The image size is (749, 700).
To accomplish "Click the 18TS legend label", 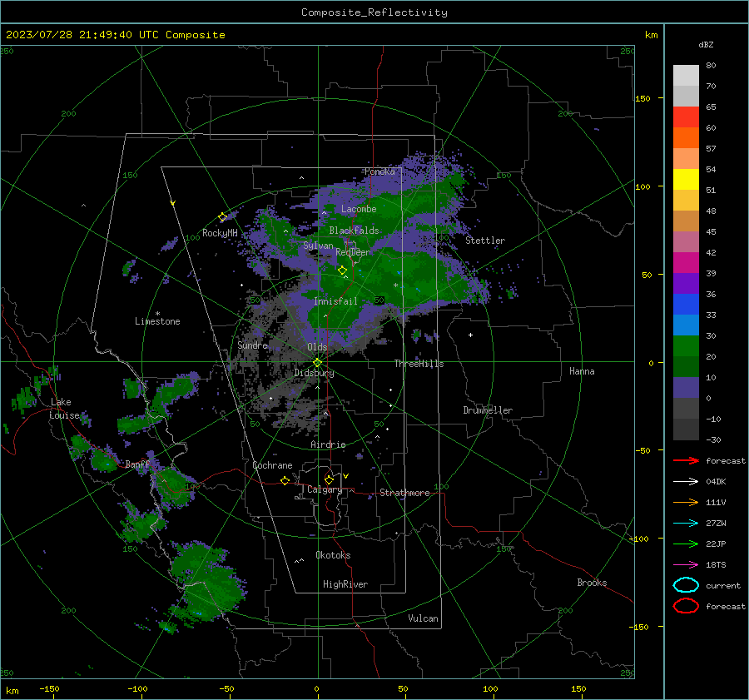I will [716, 565].
